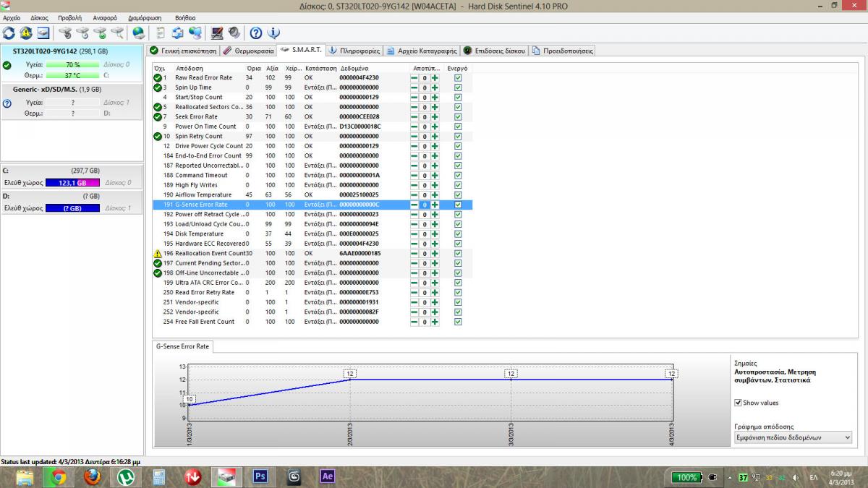The height and width of the screenshot is (488, 868).
Task: Toggle Ενεργό checkbox for Power On Time Count
Action: pyautogui.click(x=458, y=127)
